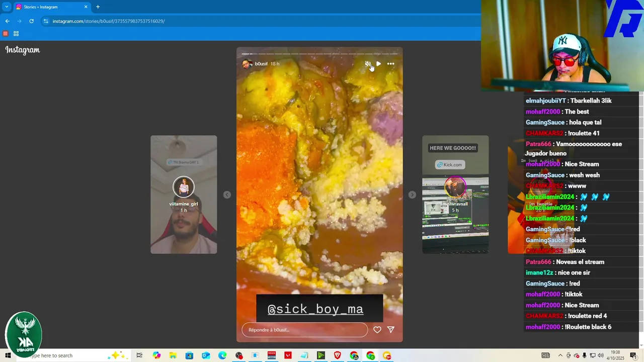View site information icon in address bar
The image size is (644, 362).
[x=46, y=21]
